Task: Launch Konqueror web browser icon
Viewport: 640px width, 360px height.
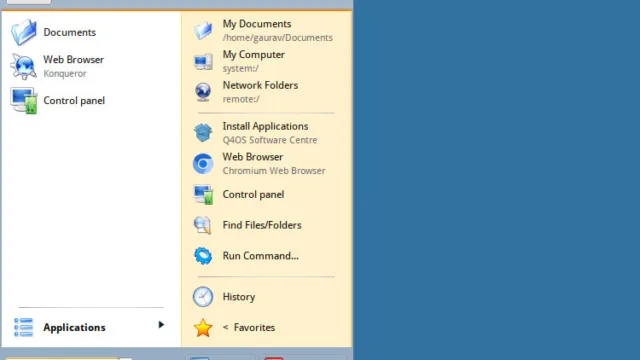Action: click(24, 66)
